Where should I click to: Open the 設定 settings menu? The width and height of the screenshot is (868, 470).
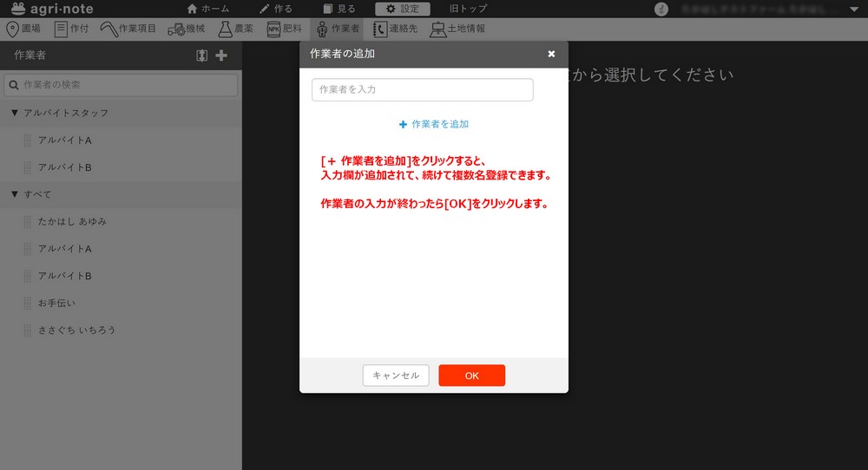pos(402,9)
